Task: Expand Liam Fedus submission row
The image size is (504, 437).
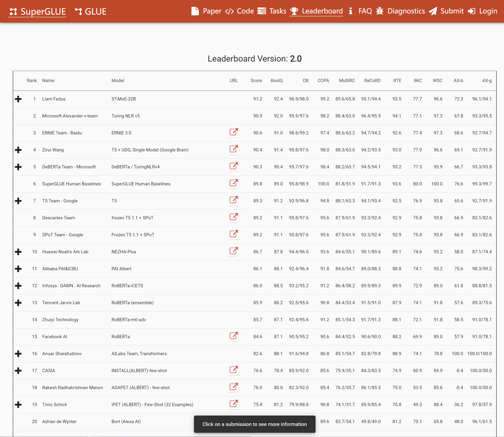Action: 18,99
